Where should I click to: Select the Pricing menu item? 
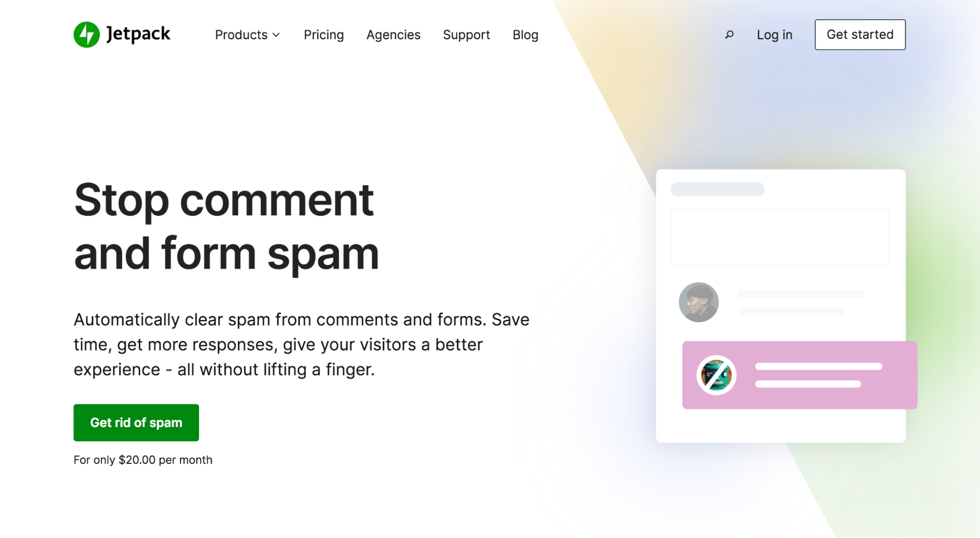tap(323, 34)
